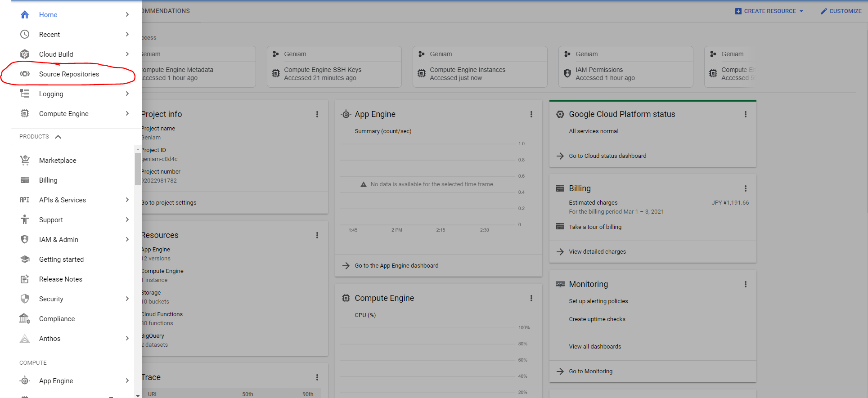Expand the Anthos submenu chevron
Image resolution: width=868 pixels, height=398 pixels.
tap(127, 339)
